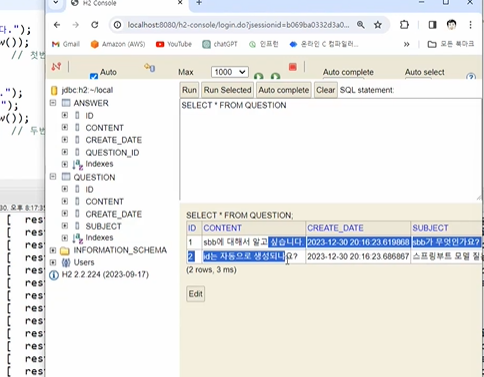Open Chrome extensions puzzle icon
The image size is (484, 377).
pos(404,25)
